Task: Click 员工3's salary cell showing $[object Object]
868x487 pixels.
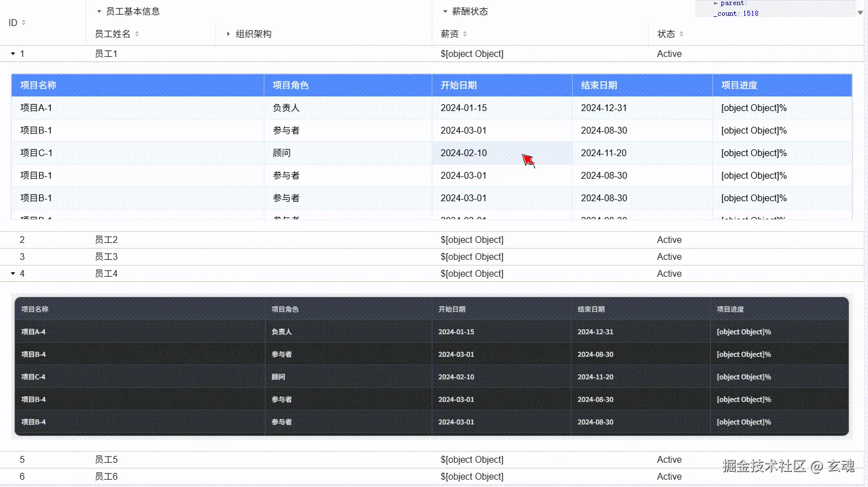Action: (x=472, y=256)
